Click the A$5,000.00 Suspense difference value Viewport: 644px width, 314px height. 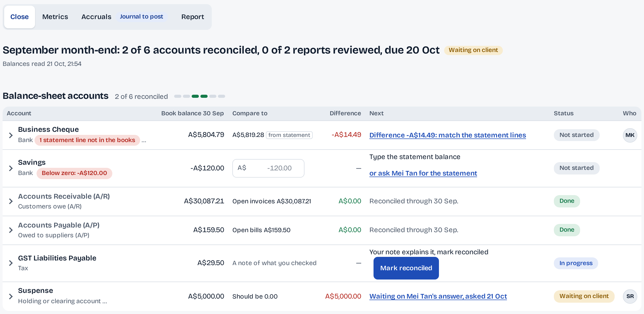click(343, 296)
